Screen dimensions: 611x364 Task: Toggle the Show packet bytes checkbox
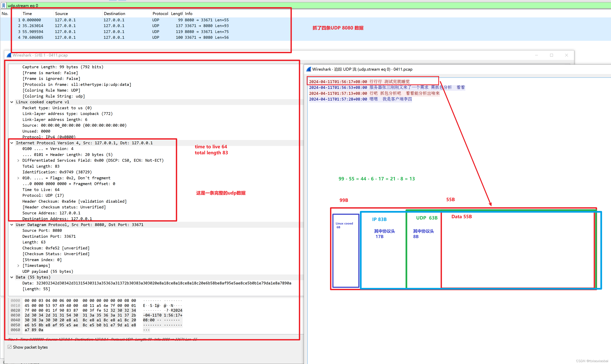tap(10, 347)
